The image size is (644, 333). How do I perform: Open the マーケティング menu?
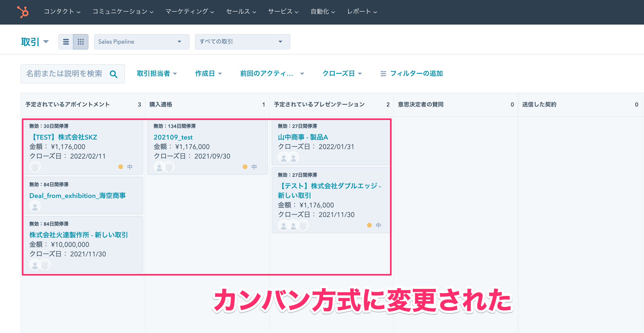coord(190,12)
